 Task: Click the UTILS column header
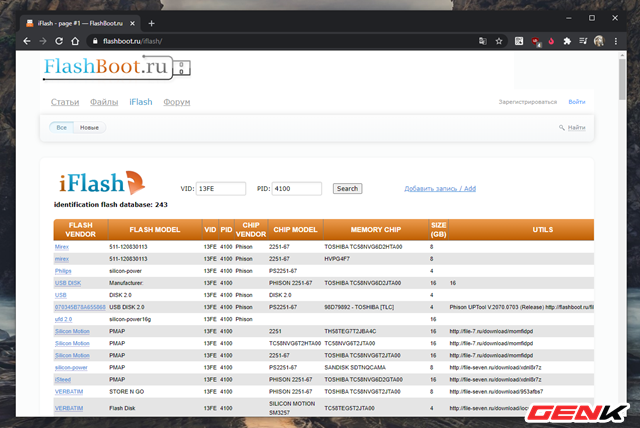[542, 230]
